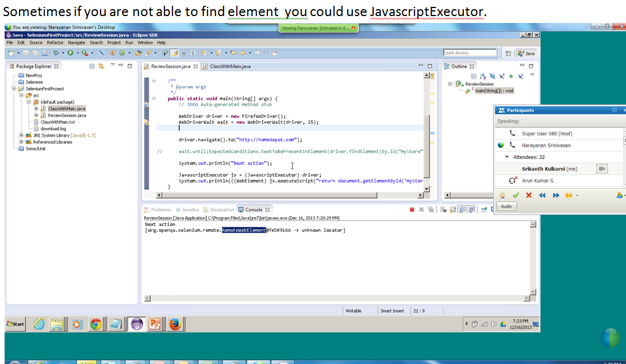
Task: Launch Debug mode from the toolbar
Action: click(x=55, y=52)
